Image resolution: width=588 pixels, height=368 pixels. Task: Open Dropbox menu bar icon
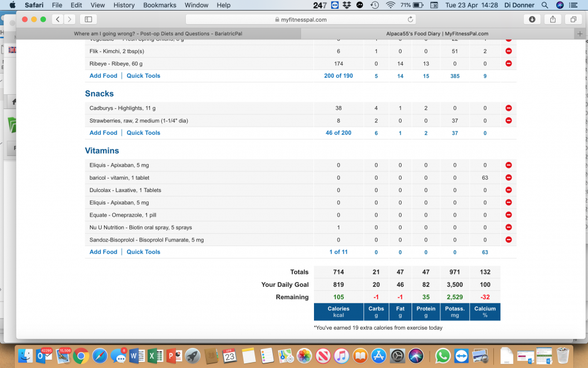click(x=347, y=5)
